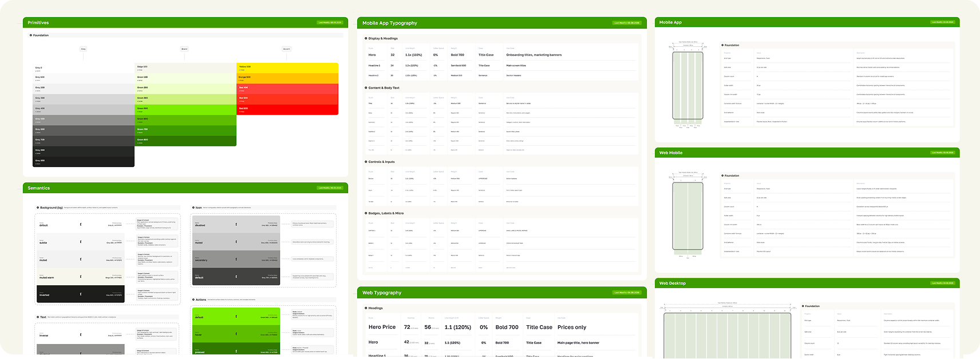Click the 'Prices only' use case
This screenshot has height=359, width=980.
pos(572,328)
